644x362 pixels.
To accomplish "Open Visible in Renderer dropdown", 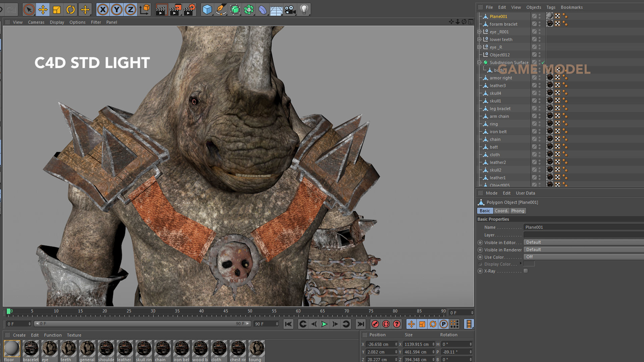I will 583,250.
